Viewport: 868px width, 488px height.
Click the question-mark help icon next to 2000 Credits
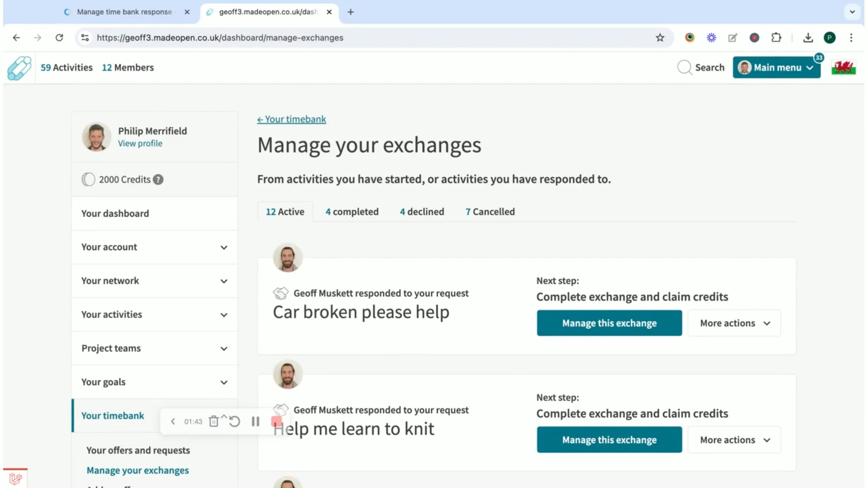(x=158, y=179)
